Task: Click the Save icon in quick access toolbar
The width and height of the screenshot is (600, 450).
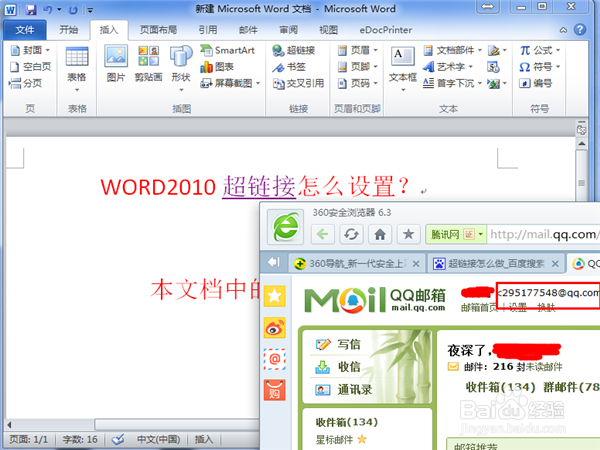Action: tap(31, 10)
